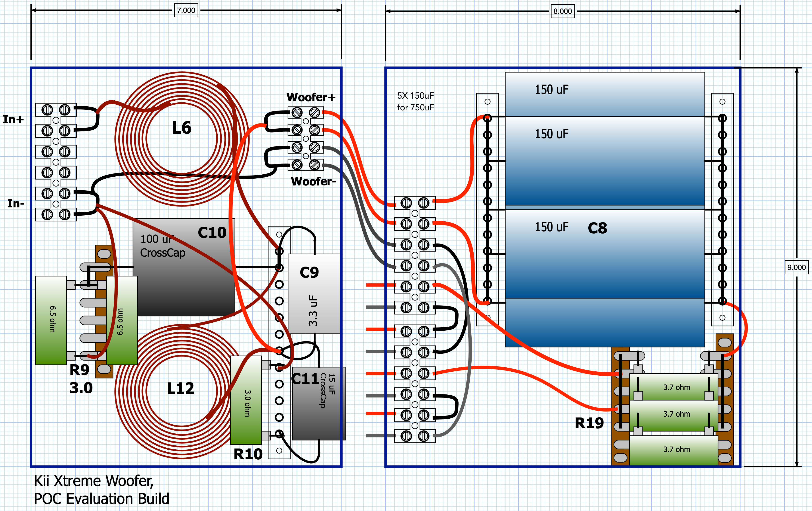Image resolution: width=812 pixels, height=511 pixels.
Task: Click the '150 uF' text beside C8
Action: [x=552, y=227]
